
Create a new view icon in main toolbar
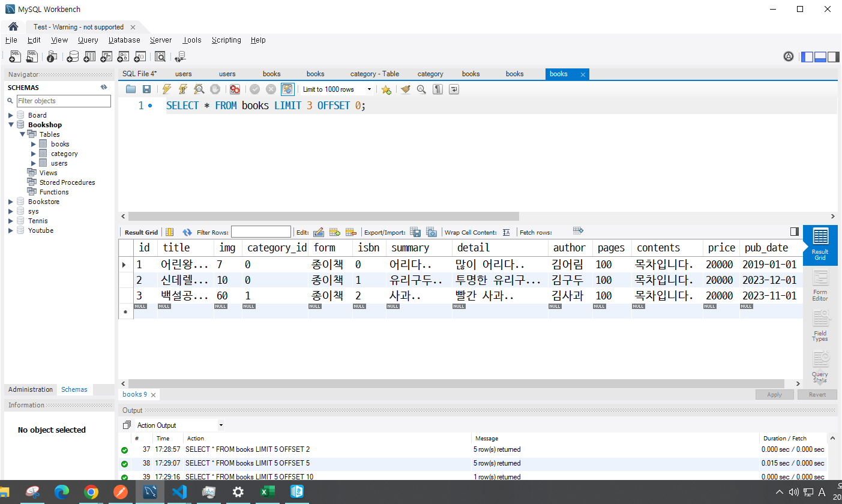pos(106,56)
